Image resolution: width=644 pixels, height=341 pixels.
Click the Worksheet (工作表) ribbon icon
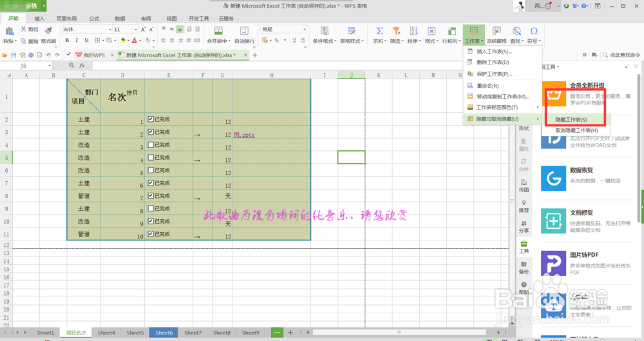(x=473, y=31)
